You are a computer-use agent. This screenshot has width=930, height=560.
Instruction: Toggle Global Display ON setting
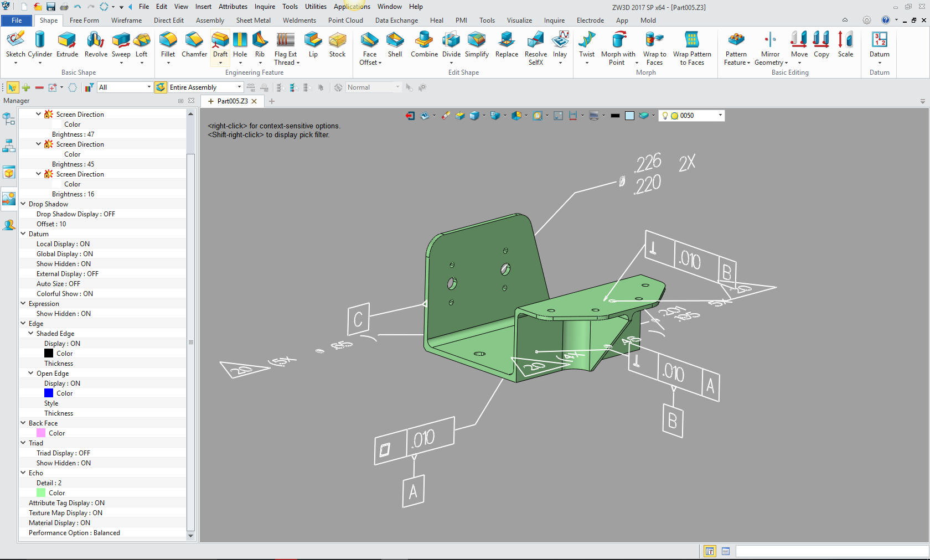click(65, 254)
